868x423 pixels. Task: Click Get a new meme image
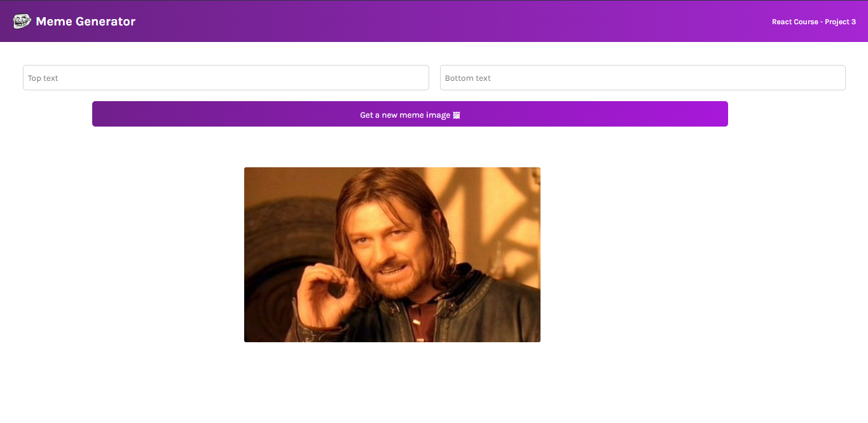click(x=410, y=114)
